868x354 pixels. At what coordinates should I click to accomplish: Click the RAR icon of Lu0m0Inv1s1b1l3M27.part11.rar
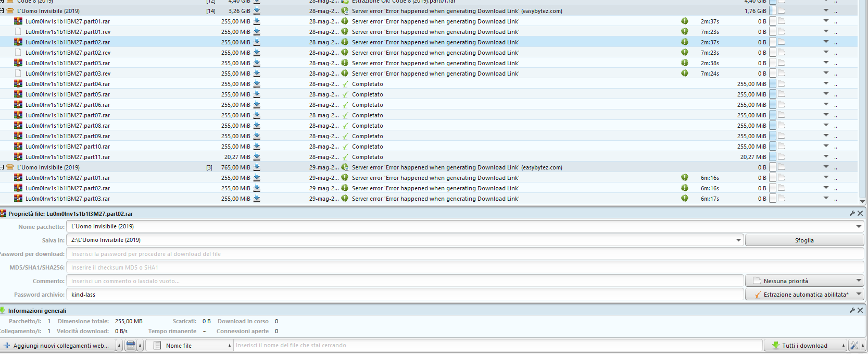click(18, 156)
